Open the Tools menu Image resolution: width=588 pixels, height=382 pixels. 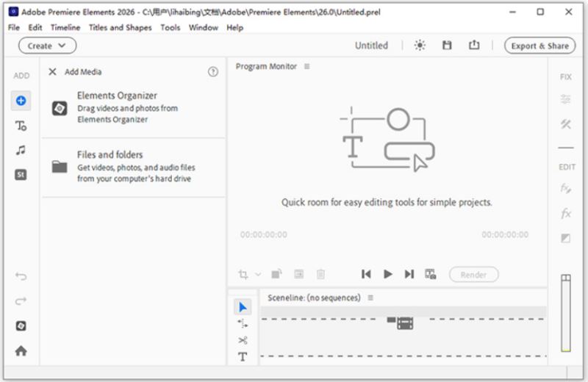(x=171, y=27)
